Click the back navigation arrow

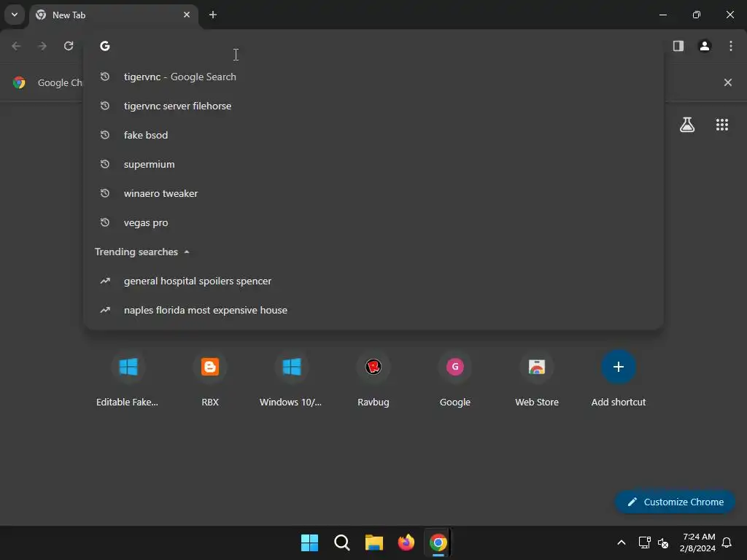[x=16, y=46]
